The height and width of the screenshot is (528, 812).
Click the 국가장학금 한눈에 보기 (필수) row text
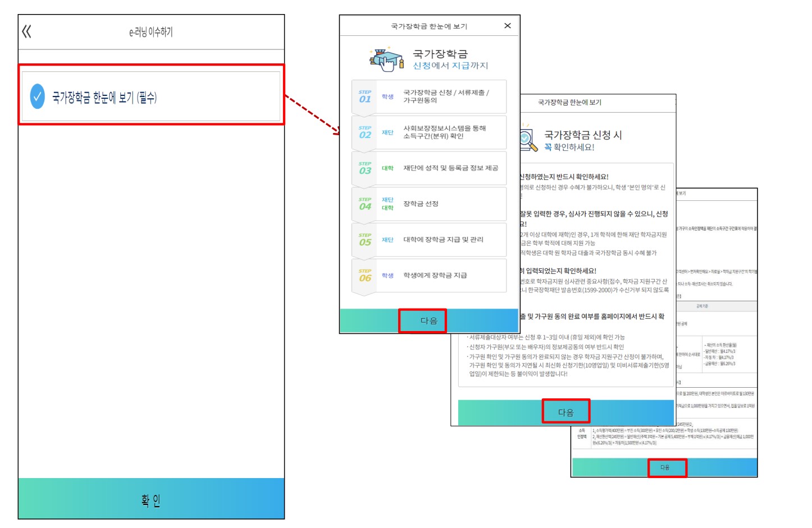pos(104,98)
